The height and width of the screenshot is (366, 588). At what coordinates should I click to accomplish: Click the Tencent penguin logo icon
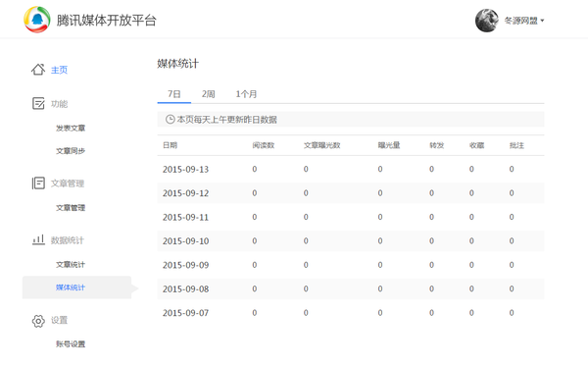(37, 20)
